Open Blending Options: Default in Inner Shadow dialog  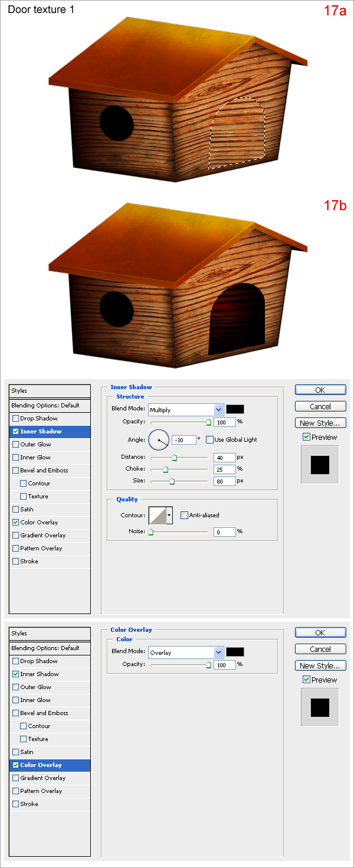[50, 406]
